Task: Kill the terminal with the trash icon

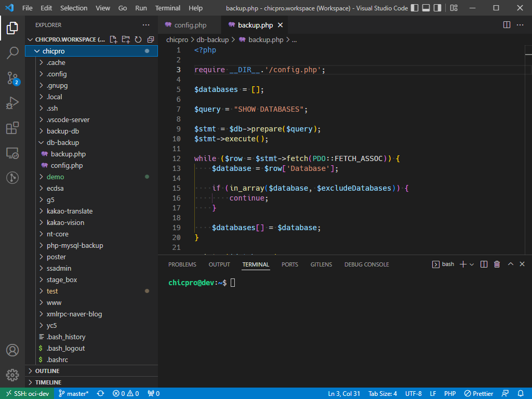Action: pyautogui.click(x=497, y=264)
